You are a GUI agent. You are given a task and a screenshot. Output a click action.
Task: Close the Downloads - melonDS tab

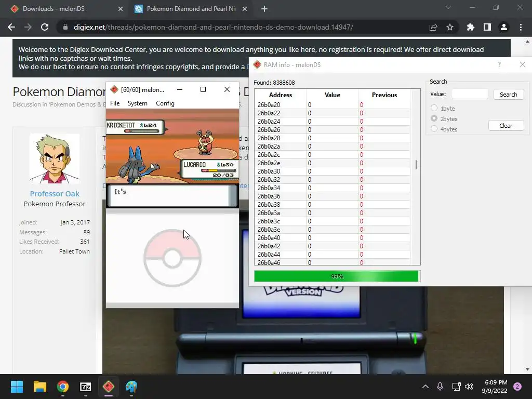[120, 9]
